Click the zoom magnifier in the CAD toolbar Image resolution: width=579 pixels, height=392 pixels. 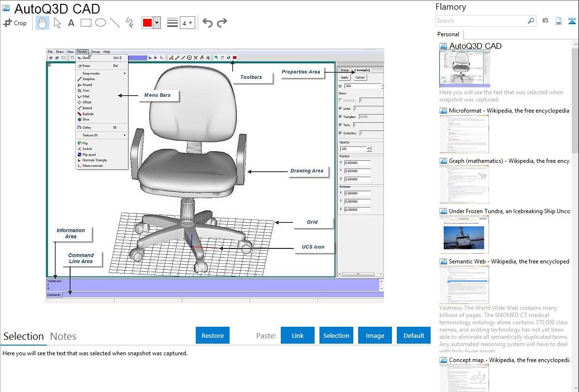coord(217,58)
